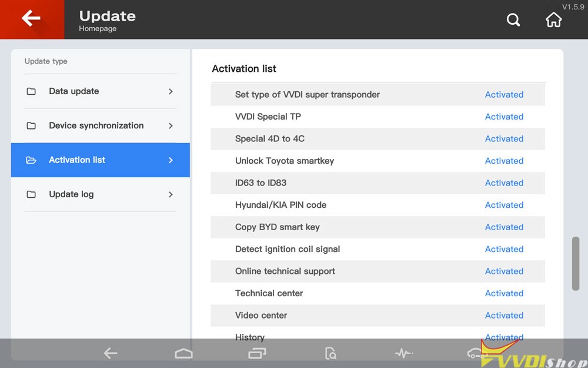The image size is (588, 368).
Task: Select 'Online technical support' row text
Action: (285, 271)
